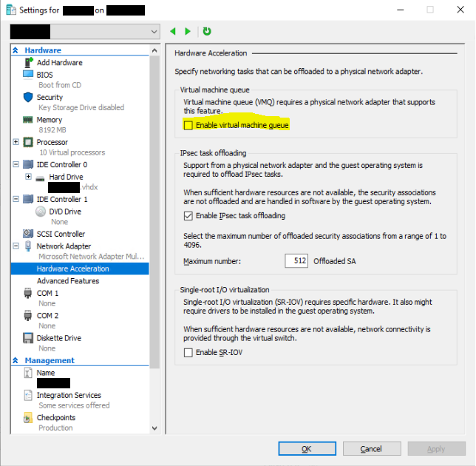476x466 pixels.
Task: Click the BIOS monitor icon
Action: [28, 75]
